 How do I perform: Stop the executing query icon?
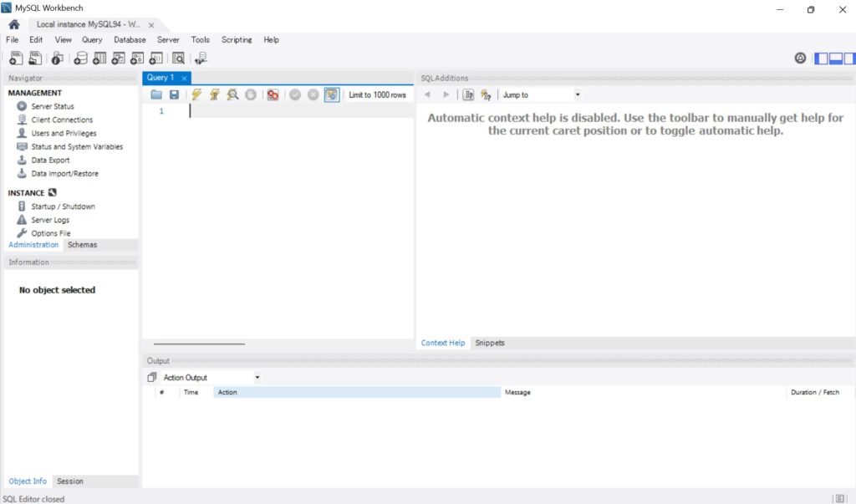coord(251,94)
